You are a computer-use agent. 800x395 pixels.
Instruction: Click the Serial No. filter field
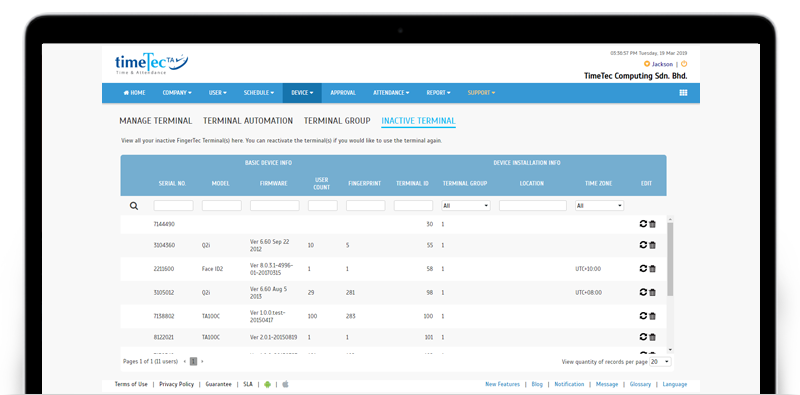[x=173, y=206]
